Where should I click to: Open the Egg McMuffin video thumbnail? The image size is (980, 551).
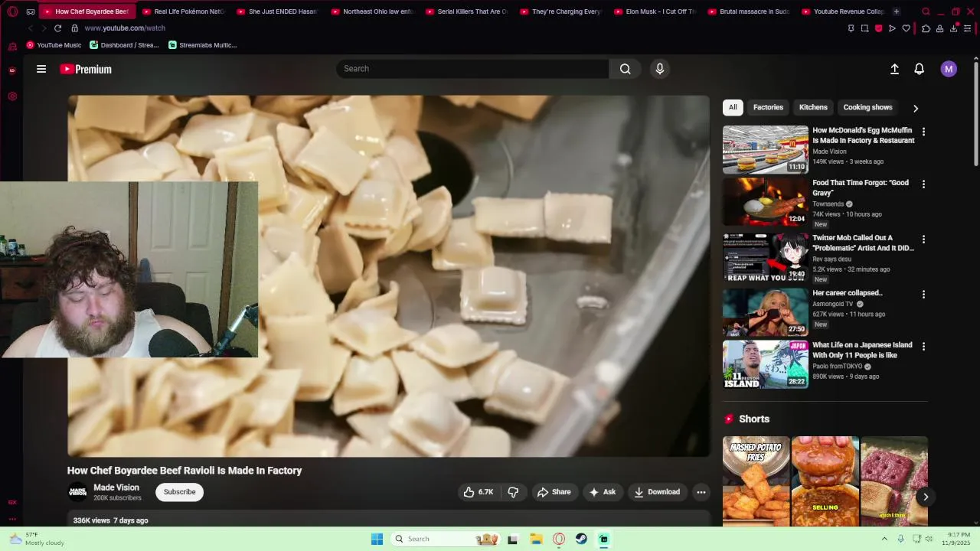pyautogui.click(x=765, y=149)
